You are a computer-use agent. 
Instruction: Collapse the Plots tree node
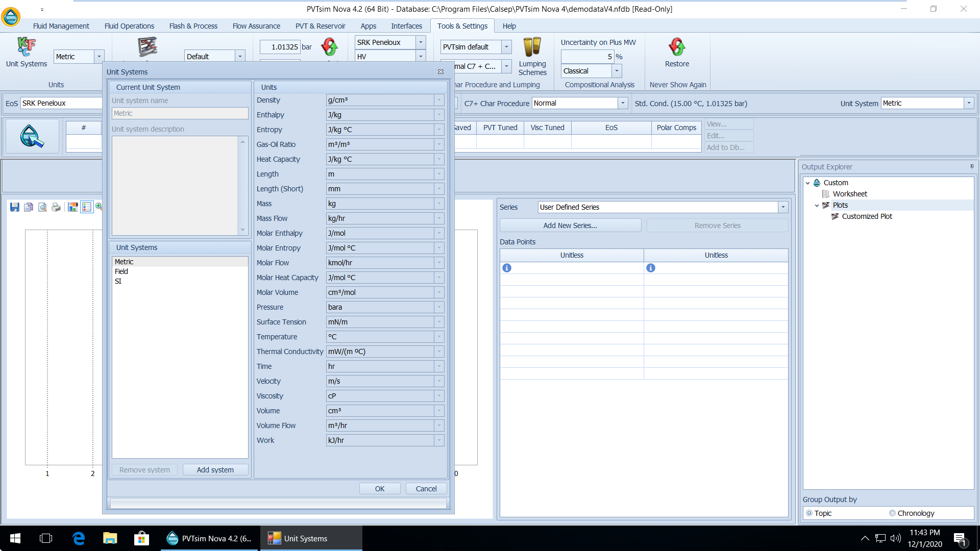click(817, 205)
